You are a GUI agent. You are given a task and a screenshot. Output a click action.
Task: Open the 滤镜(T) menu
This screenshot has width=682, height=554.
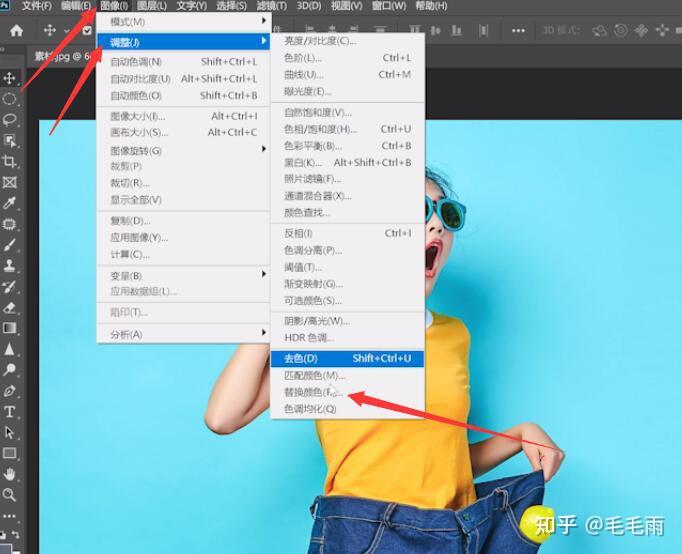pos(272,6)
